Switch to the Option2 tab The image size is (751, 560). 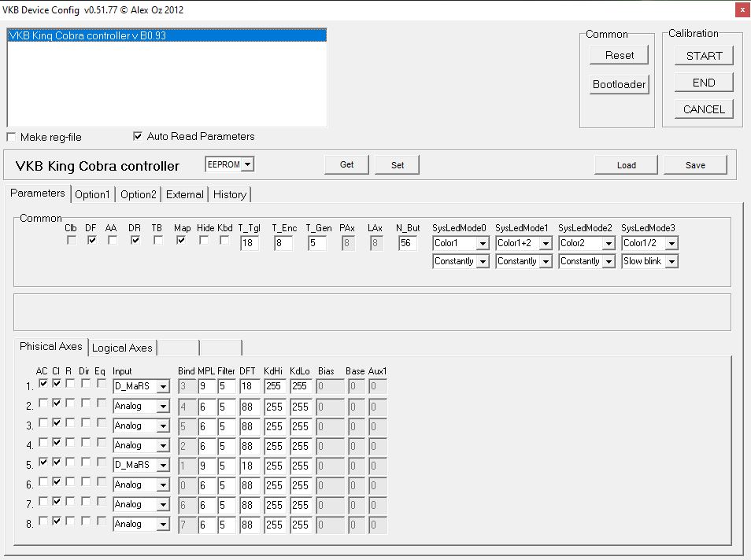coord(139,194)
